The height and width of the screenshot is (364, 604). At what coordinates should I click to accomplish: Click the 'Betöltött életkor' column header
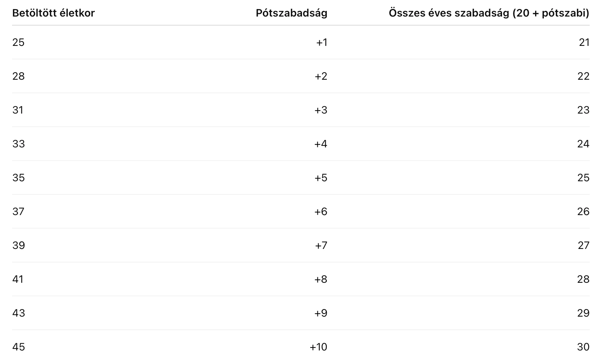click(53, 13)
